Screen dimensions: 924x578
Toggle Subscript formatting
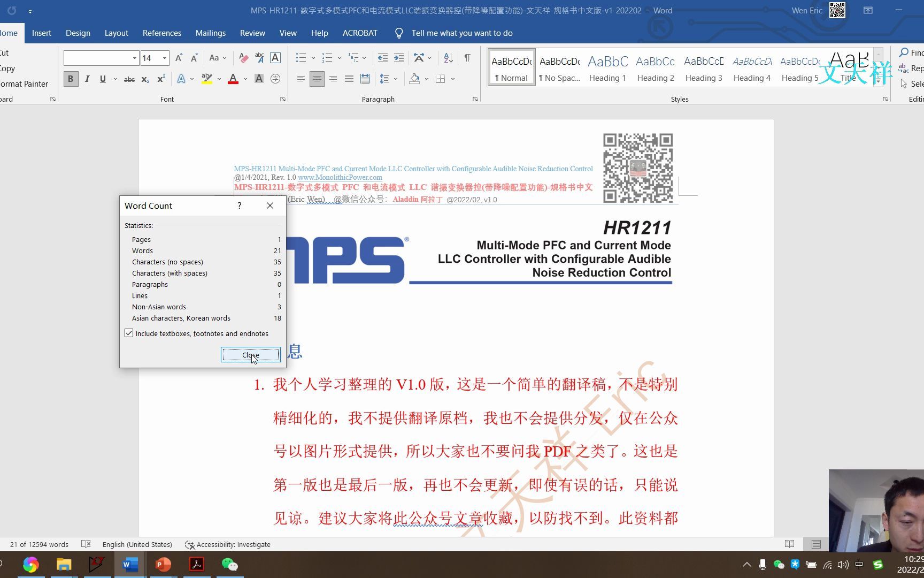click(x=145, y=79)
